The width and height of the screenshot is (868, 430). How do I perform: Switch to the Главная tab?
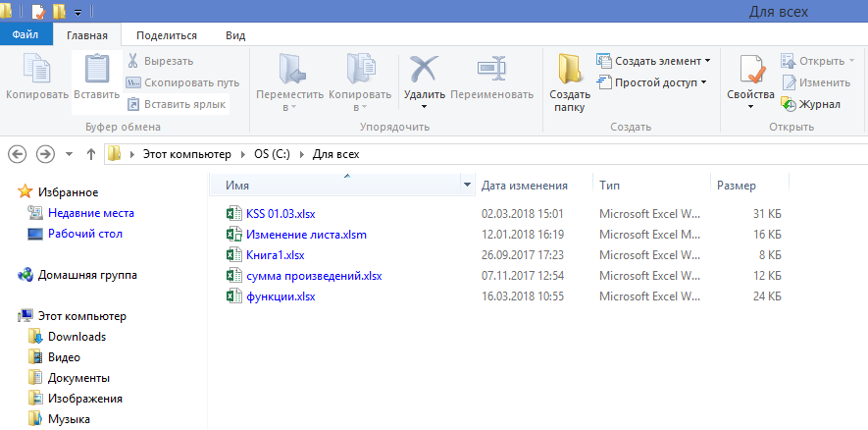(87, 35)
